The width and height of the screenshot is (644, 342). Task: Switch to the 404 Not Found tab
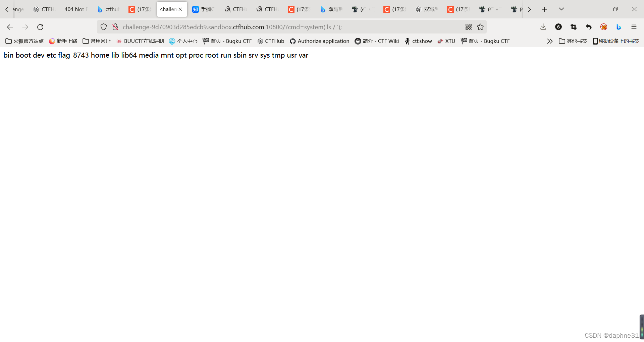76,9
